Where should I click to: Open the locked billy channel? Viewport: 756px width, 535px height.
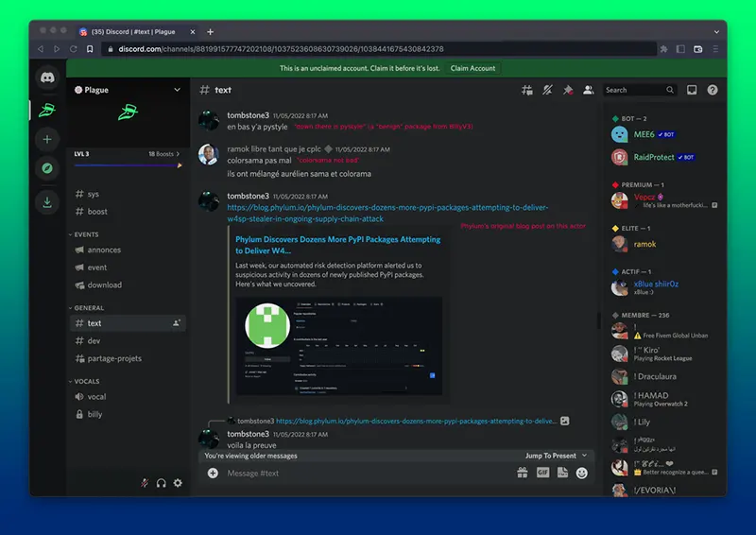coord(128,414)
